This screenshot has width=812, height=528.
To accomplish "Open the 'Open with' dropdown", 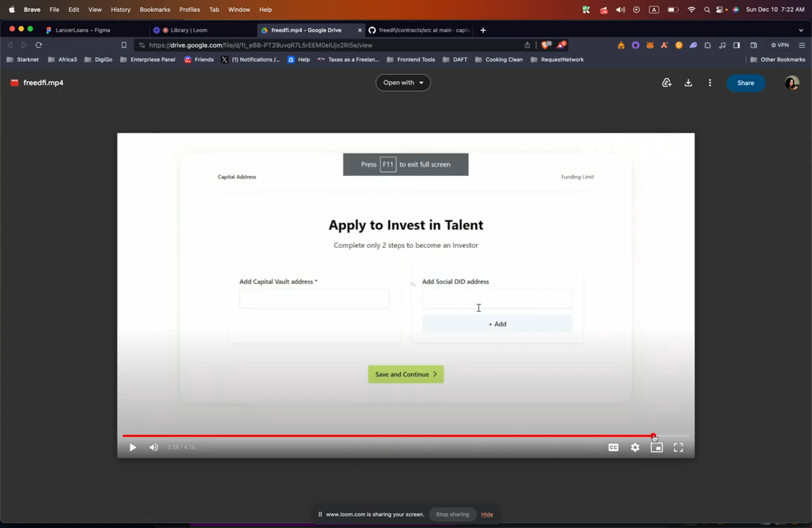I will coord(403,82).
